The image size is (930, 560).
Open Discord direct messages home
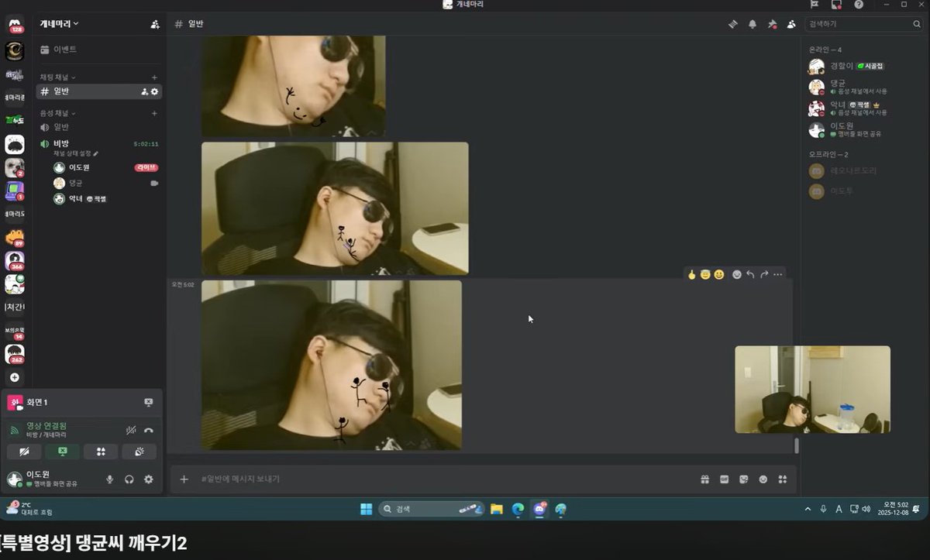(x=15, y=25)
